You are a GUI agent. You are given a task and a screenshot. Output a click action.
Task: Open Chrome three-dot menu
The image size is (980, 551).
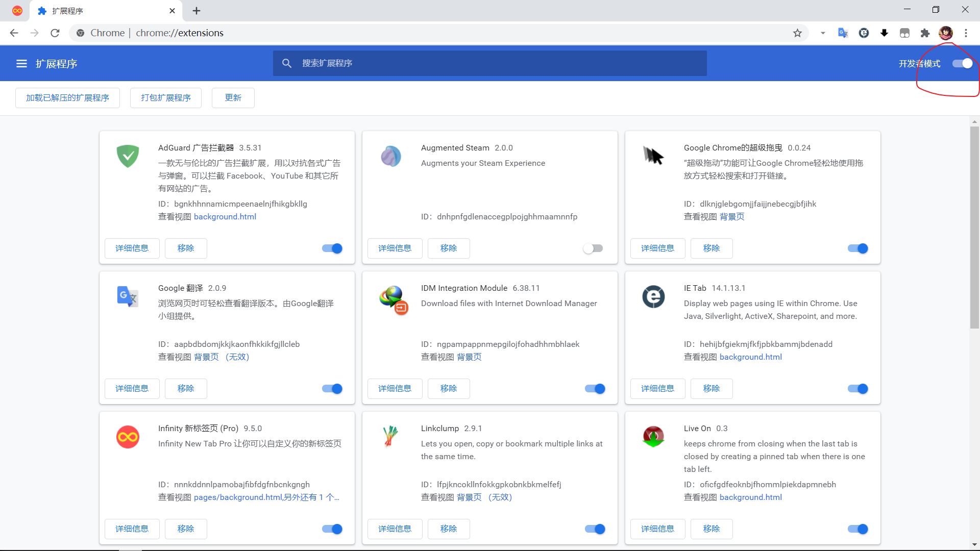tap(966, 33)
